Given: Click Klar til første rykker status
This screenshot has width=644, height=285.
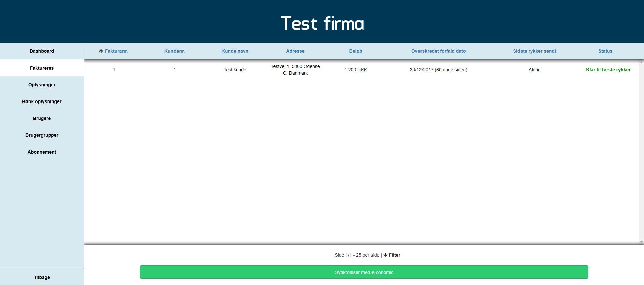Looking at the screenshot, I should (608, 70).
